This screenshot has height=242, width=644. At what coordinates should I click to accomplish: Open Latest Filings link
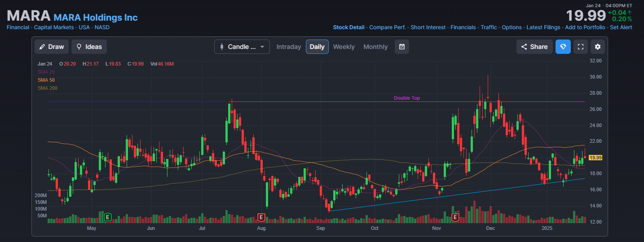(x=543, y=27)
